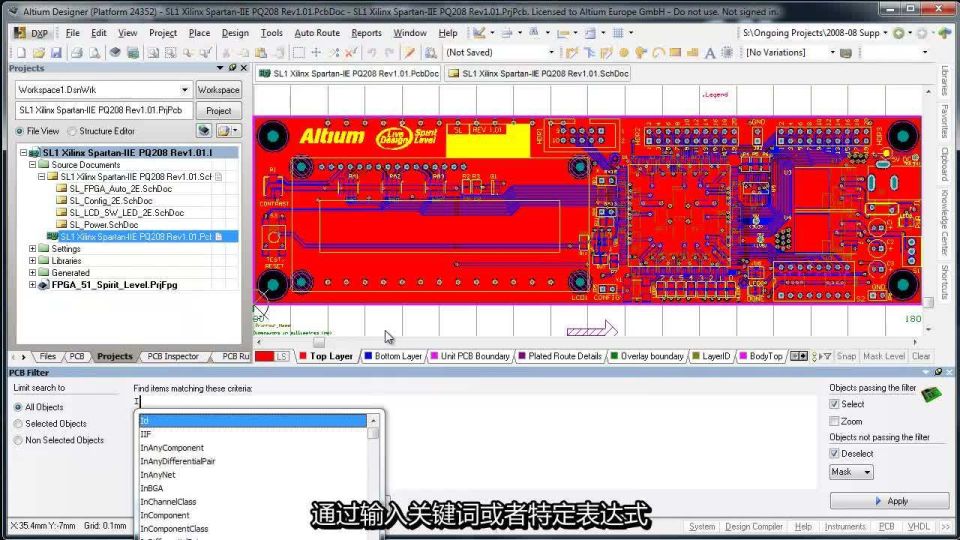The width and height of the screenshot is (960, 540).
Task: Click the Place Arc icon
Action: (658, 53)
